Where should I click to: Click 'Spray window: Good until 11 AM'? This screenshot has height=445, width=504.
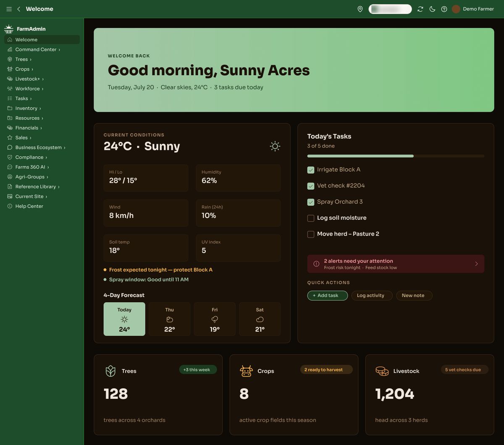tap(149, 279)
